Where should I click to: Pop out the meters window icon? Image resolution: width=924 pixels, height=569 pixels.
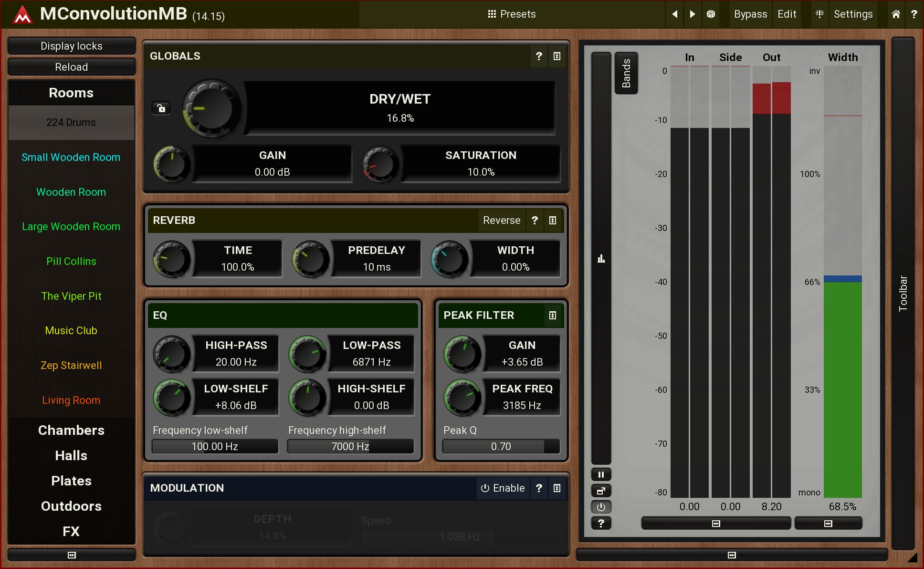pyautogui.click(x=601, y=491)
